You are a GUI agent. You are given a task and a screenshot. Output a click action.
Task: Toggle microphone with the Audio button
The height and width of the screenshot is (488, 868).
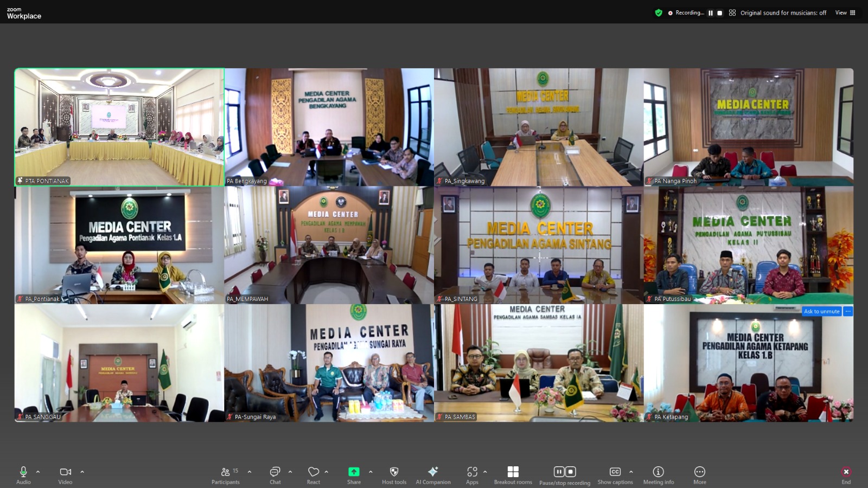(23, 474)
